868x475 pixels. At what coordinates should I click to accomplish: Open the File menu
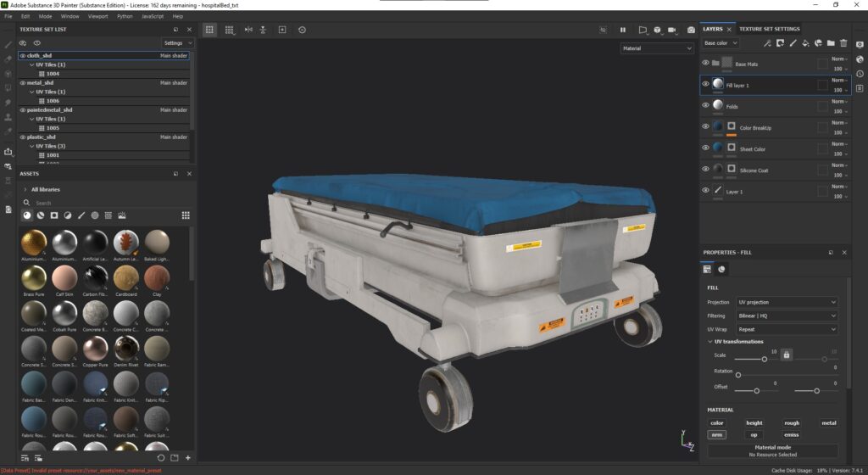8,17
